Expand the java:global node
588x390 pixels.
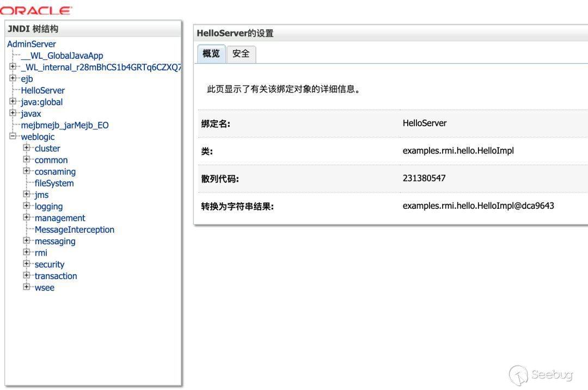tap(13, 101)
